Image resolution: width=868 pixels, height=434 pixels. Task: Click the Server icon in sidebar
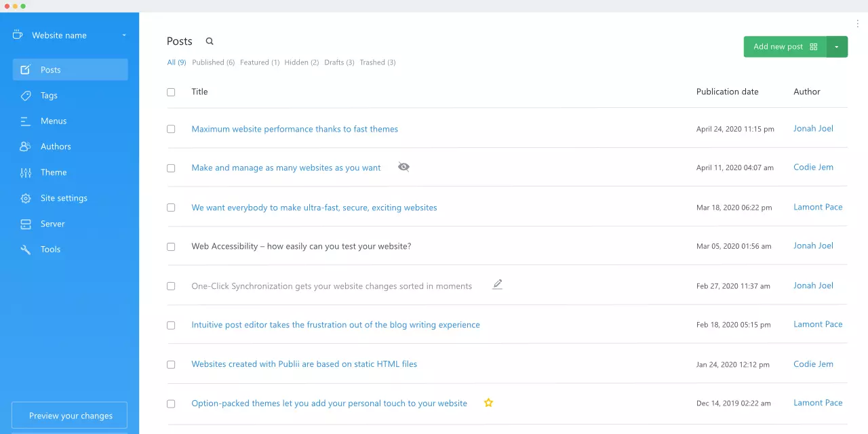click(x=26, y=224)
